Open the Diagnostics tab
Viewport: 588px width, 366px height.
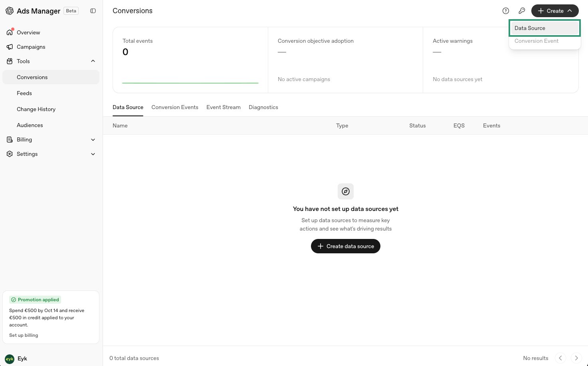point(263,107)
